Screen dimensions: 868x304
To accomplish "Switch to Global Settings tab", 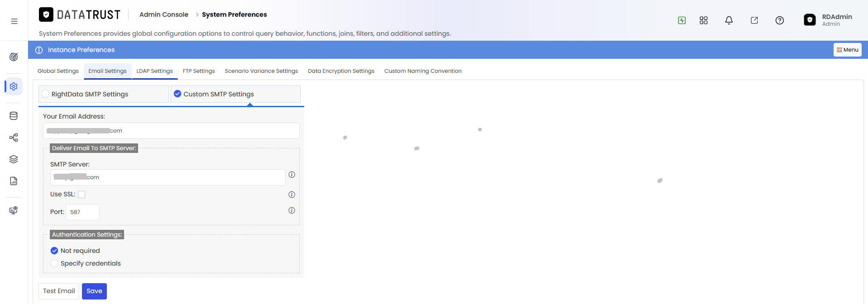I will pos(58,71).
